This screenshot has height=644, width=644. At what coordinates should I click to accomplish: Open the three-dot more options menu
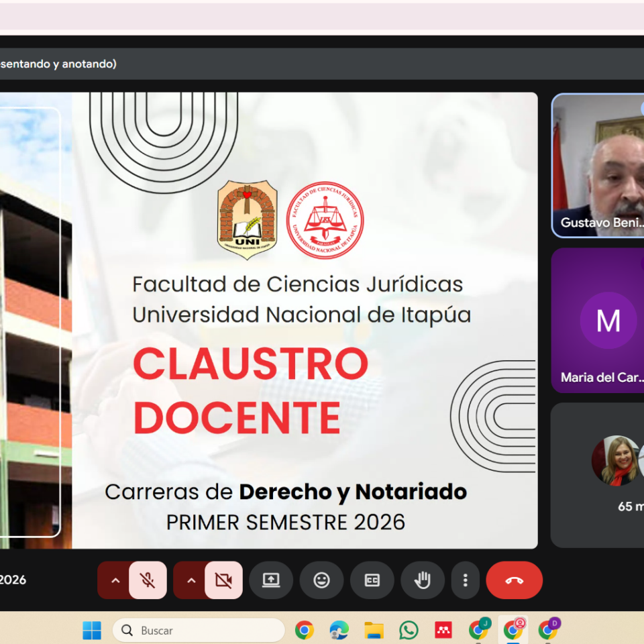pyautogui.click(x=466, y=580)
